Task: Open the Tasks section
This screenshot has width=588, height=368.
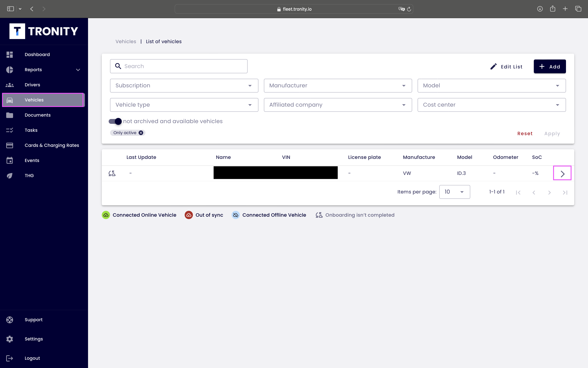Action: tap(31, 130)
